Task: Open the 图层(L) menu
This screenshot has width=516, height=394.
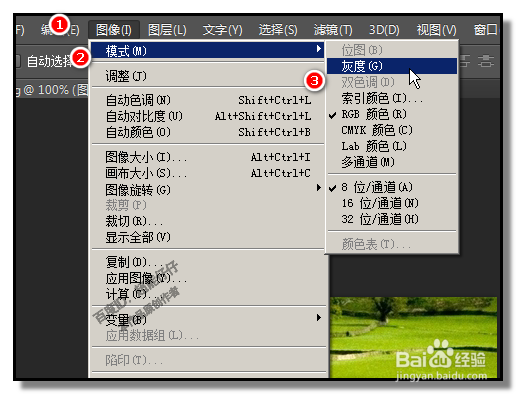Action: click(167, 30)
